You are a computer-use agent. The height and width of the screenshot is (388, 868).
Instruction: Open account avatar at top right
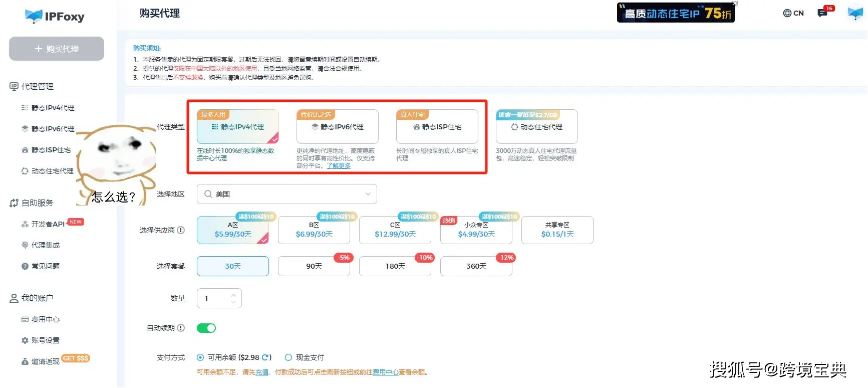point(855,13)
